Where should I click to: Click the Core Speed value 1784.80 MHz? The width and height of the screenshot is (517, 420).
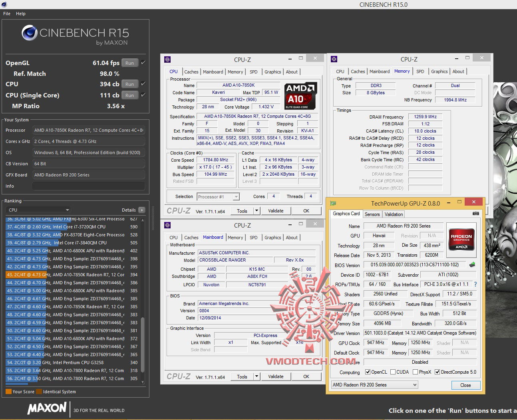(216, 160)
